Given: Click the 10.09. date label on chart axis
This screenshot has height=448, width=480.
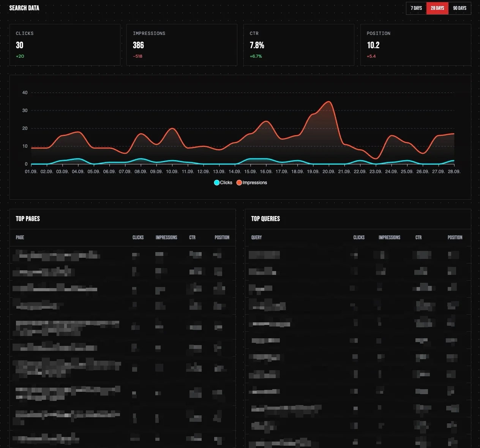Looking at the screenshot, I should (x=172, y=172).
